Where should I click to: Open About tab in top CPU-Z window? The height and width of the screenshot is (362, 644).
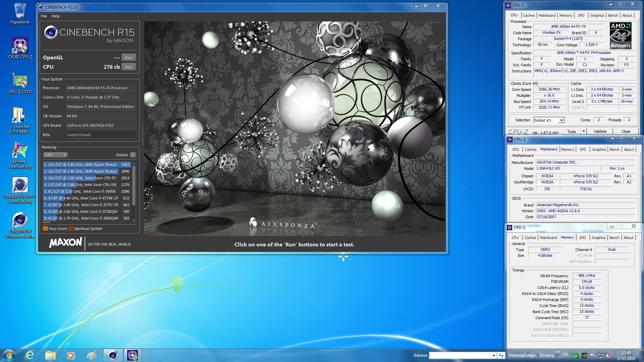pos(627,15)
